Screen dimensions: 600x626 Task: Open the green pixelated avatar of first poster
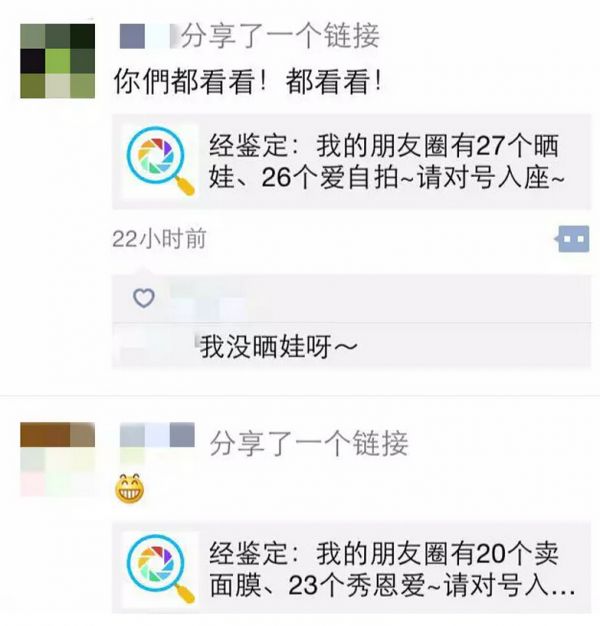57,61
